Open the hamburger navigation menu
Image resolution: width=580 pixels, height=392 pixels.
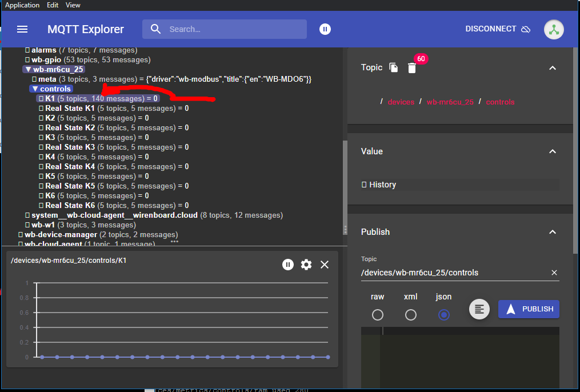22,29
